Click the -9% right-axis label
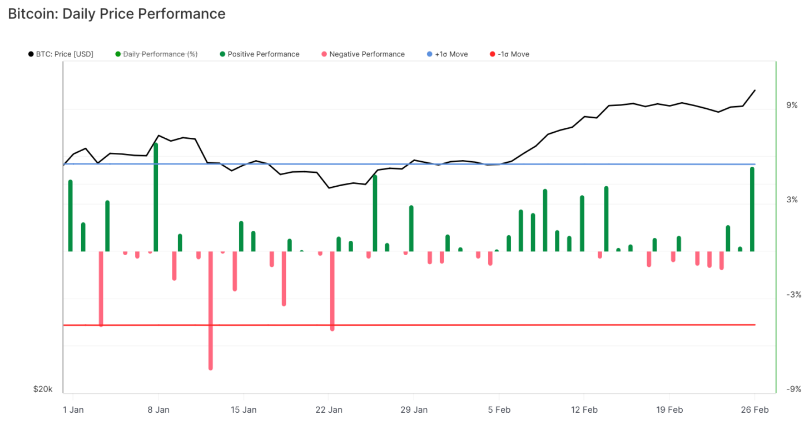The width and height of the screenshot is (812, 423). 793,389
